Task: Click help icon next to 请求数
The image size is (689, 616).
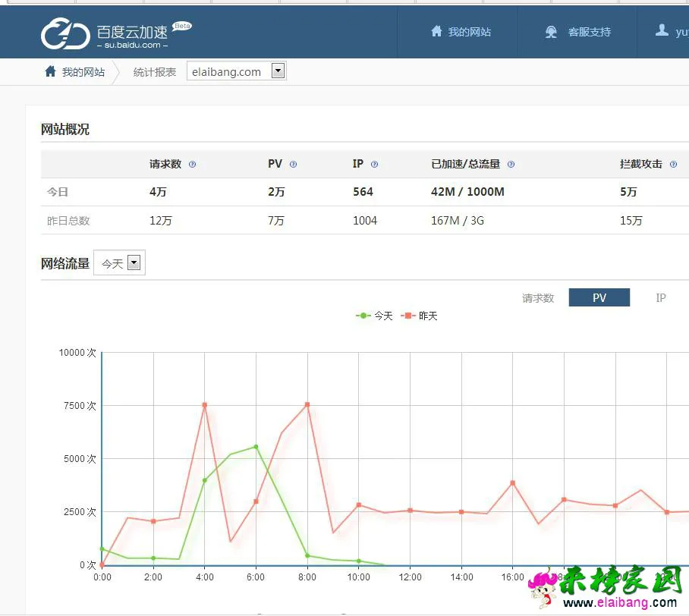Action: click(x=192, y=165)
